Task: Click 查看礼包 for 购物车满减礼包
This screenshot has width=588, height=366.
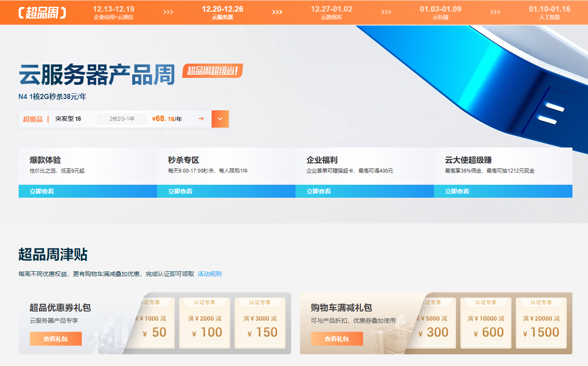Action: point(337,339)
